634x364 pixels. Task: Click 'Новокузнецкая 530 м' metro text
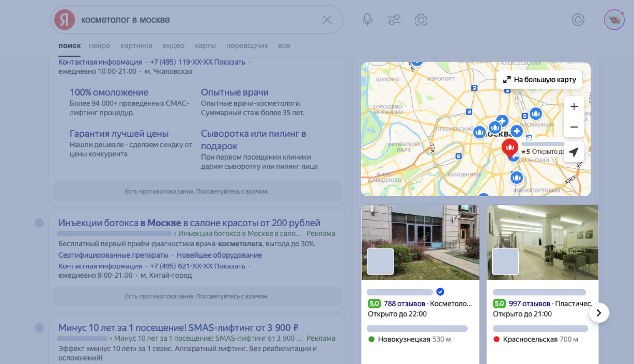tap(414, 339)
